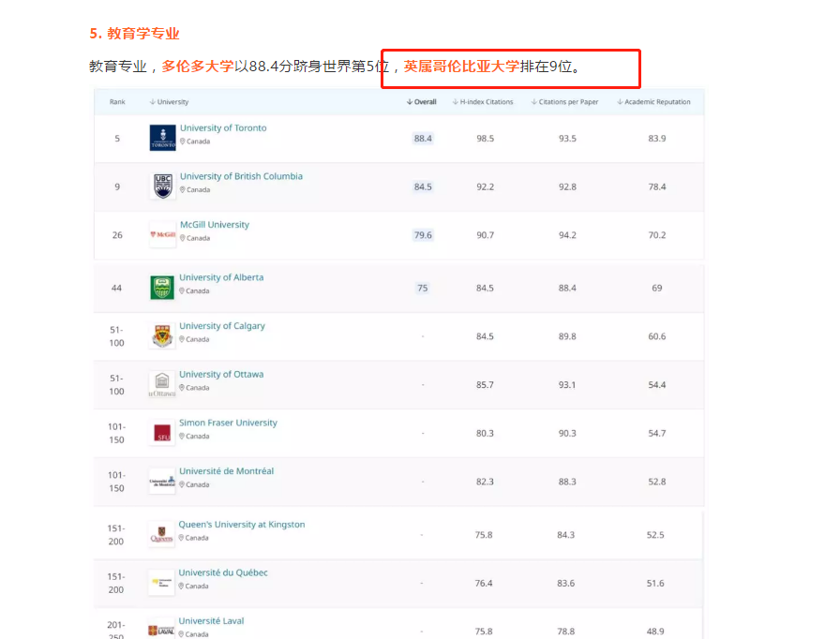Open the University of Calgary link
Viewport: 840px width, 639px height.
222,326
